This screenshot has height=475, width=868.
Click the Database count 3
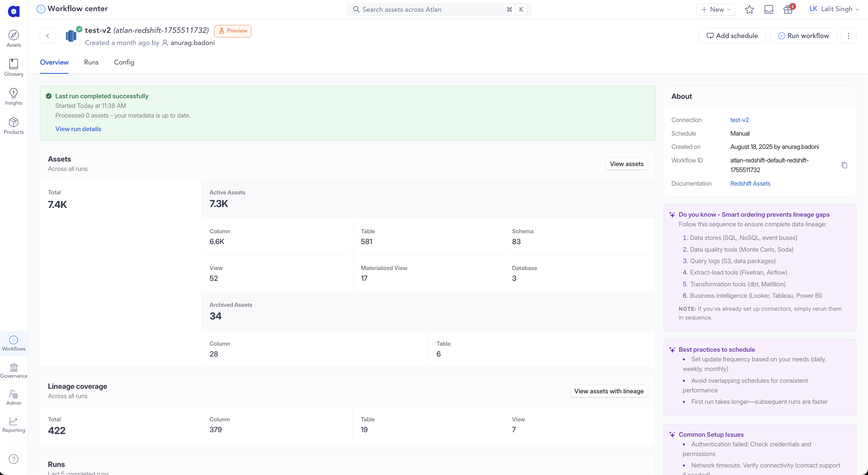[x=514, y=278]
